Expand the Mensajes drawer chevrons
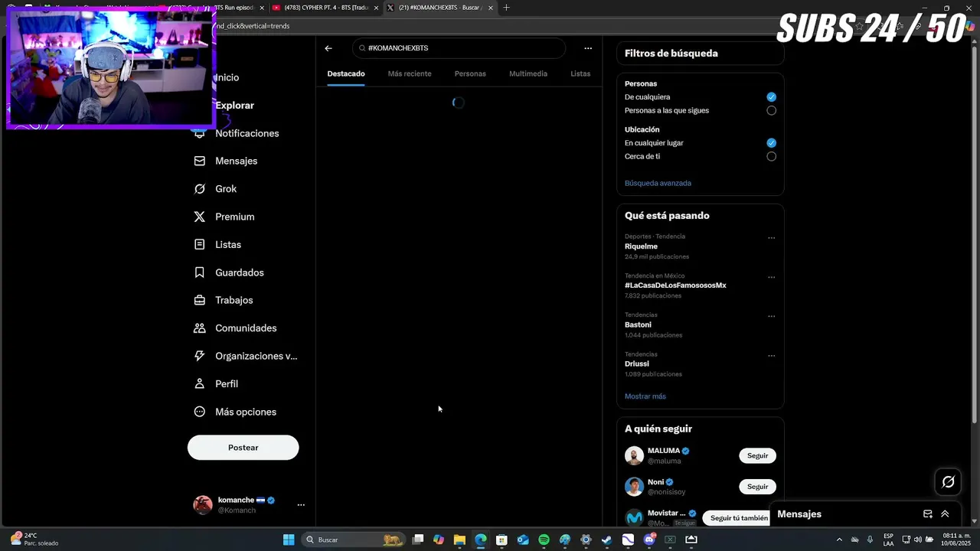 (x=945, y=514)
